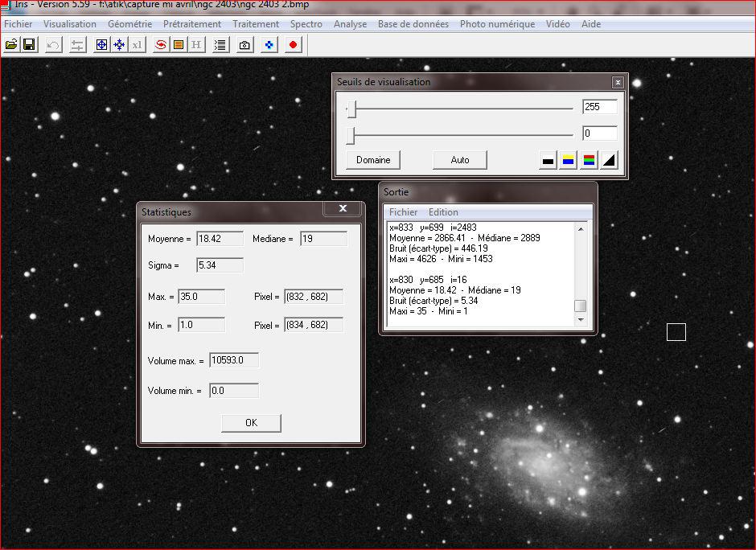Viewport: 756px width, 550px height.
Task: Open the Aide menu
Action: coord(591,24)
